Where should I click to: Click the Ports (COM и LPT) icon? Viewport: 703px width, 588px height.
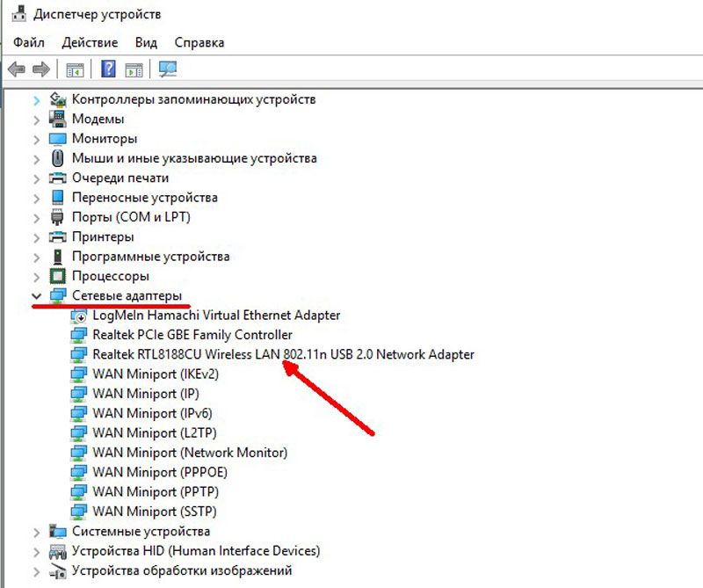(x=57, y=217)
